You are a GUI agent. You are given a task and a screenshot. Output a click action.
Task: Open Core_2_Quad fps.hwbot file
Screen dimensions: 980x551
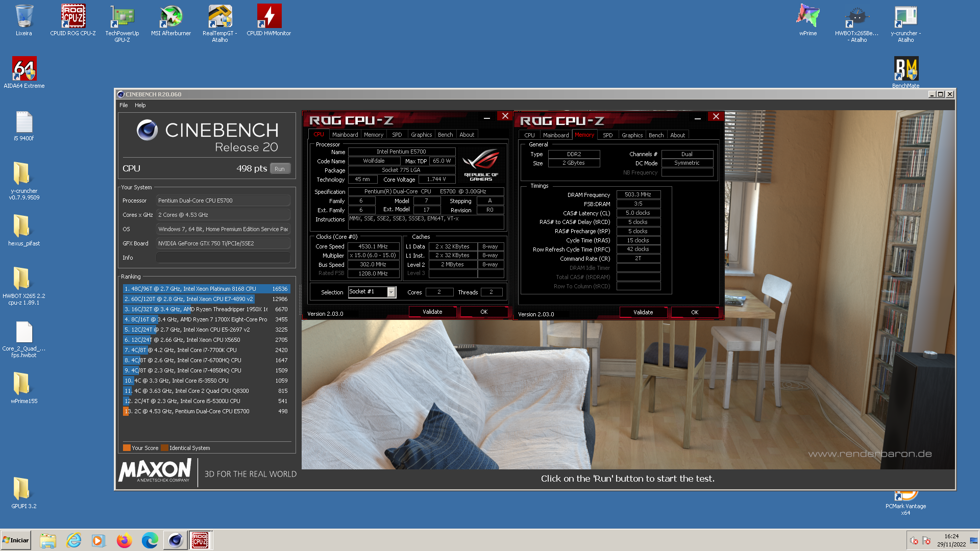point(24,339)
